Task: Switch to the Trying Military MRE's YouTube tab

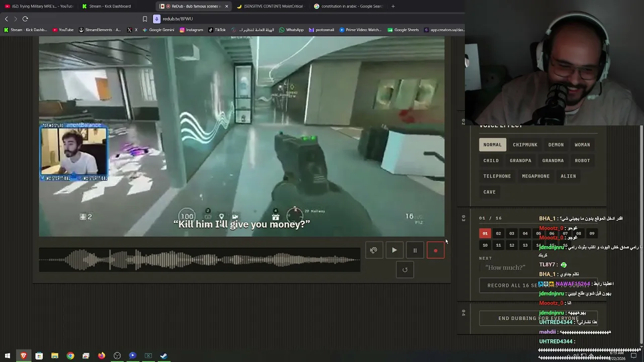Action: click(39, 6)
